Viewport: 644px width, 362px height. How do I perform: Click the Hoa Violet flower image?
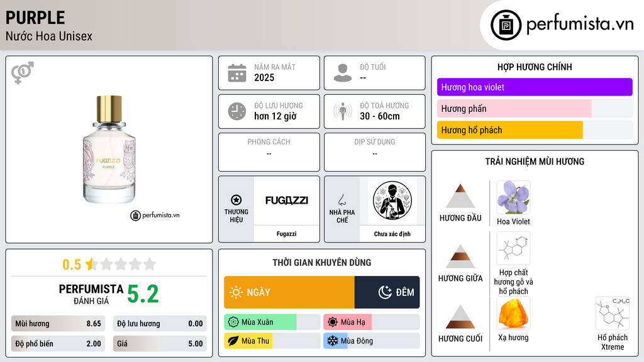click(x=513, y=197)
